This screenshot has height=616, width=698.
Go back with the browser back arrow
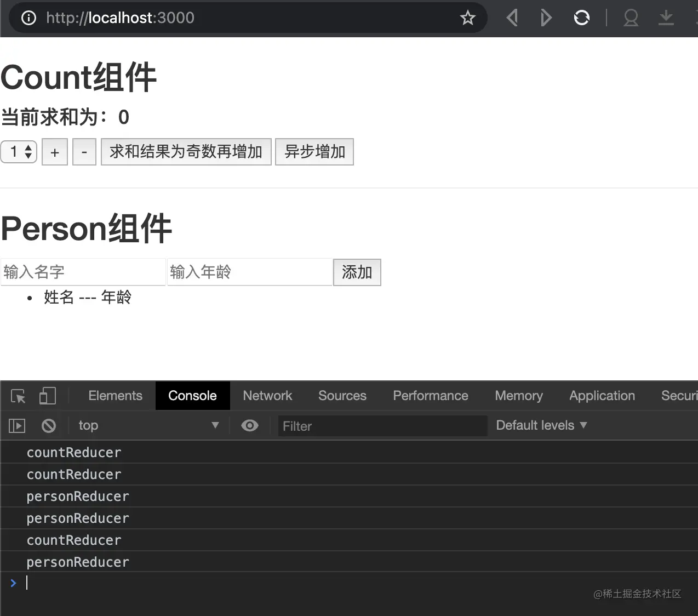coord(512,18)
